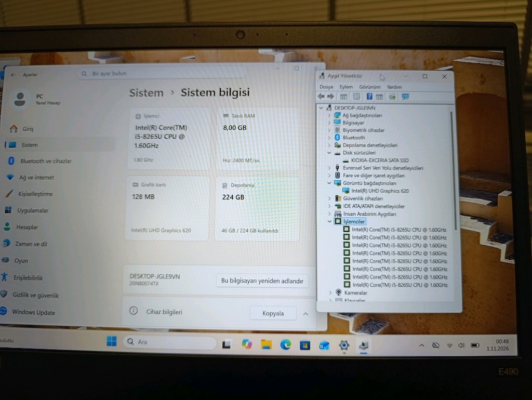Open volume control in system tray
The width and height of the screenshot is (532, 400).
click(461, 345)
